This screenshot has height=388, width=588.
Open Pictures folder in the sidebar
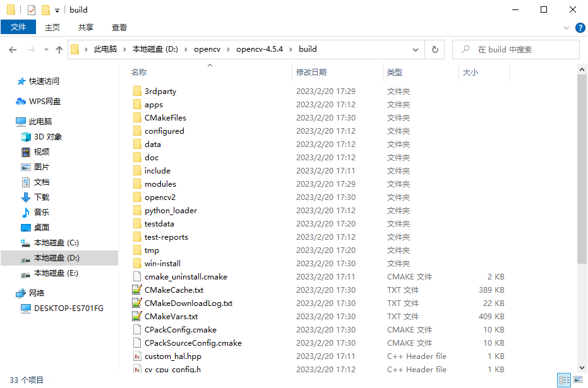(35, 167)
